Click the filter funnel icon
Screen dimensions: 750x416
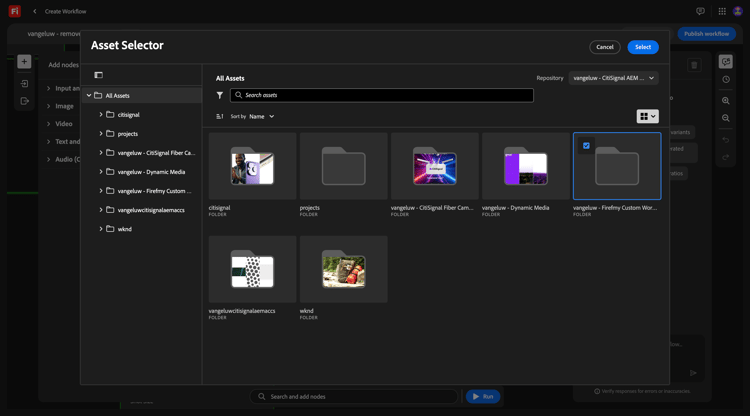(x=220, y=95)
